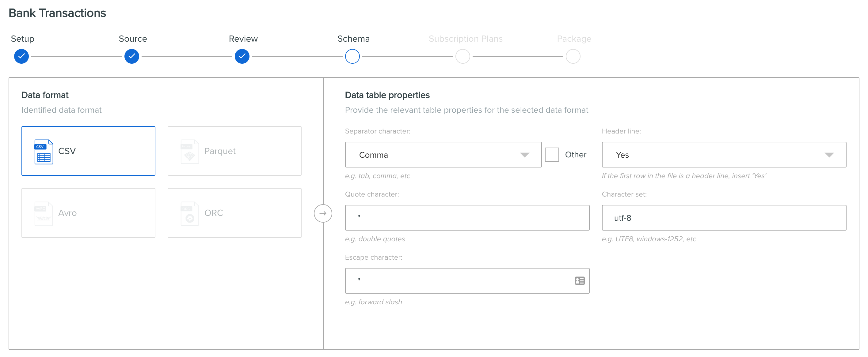
Task: Select the Package step label
Action: (x=574, y=39)
